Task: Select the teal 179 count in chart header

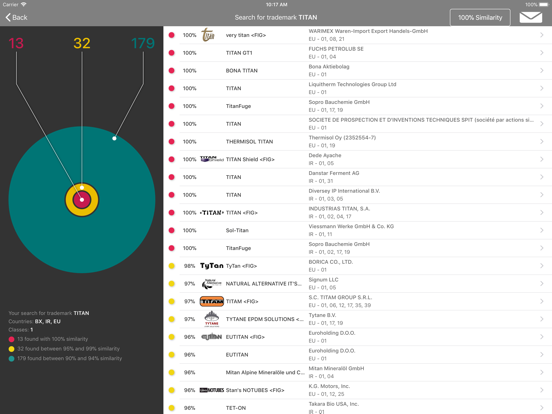Action: pos(143,43)
